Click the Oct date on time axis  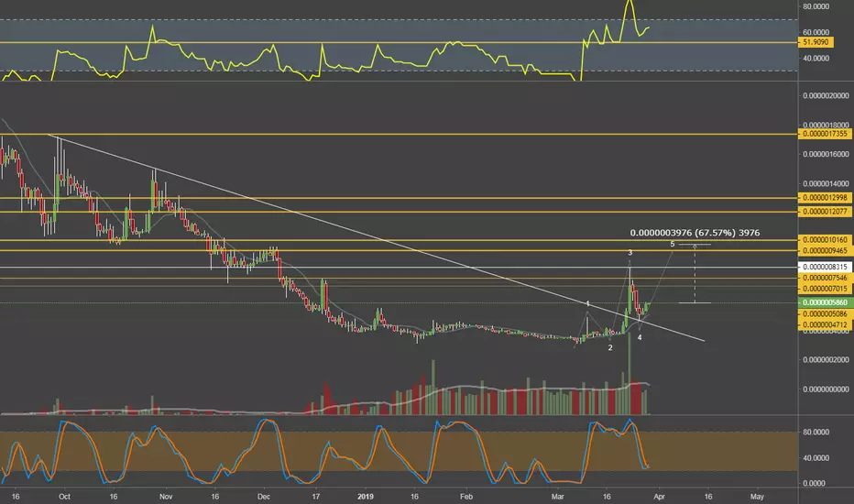[64, 497]
